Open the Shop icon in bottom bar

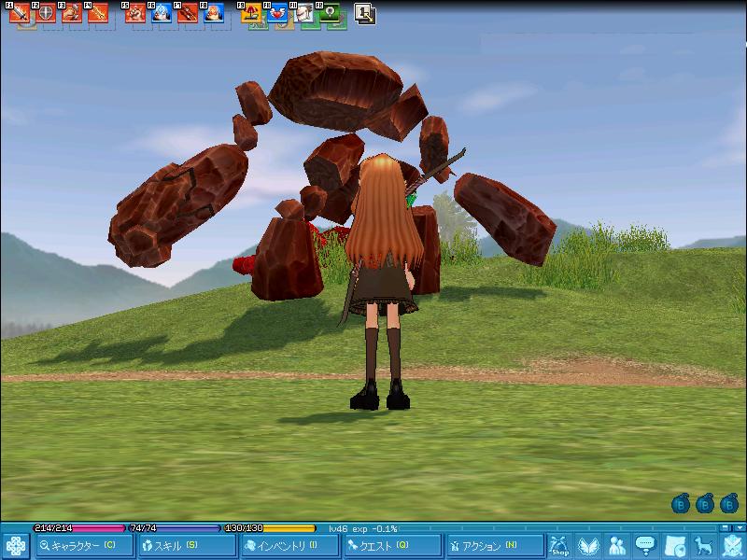(x=559, y=545)
